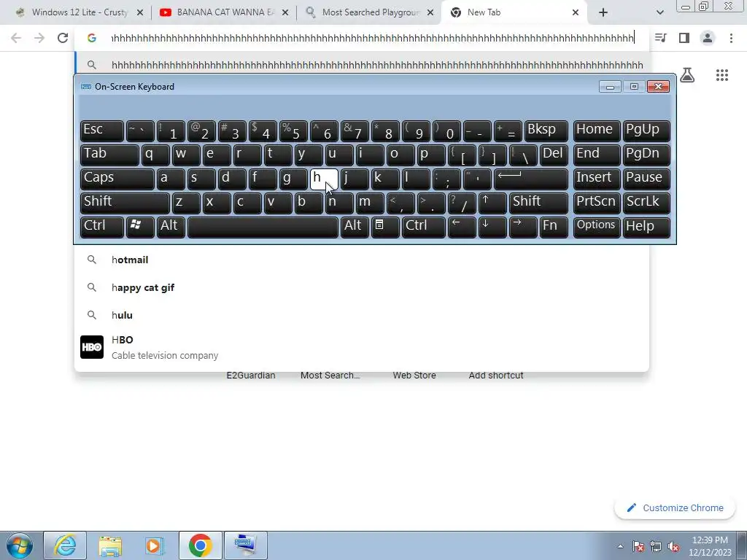Toggle the left Alt key
The image size is (747, 560).
[171, 226]
